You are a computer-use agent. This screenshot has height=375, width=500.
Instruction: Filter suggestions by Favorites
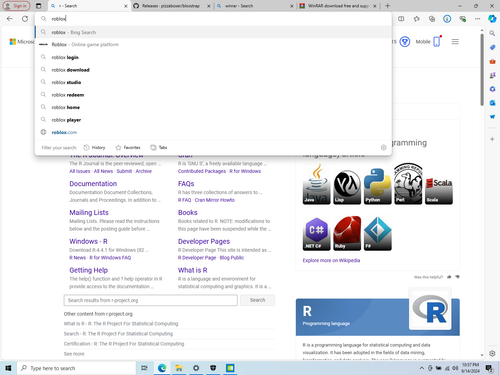(128, 147)
